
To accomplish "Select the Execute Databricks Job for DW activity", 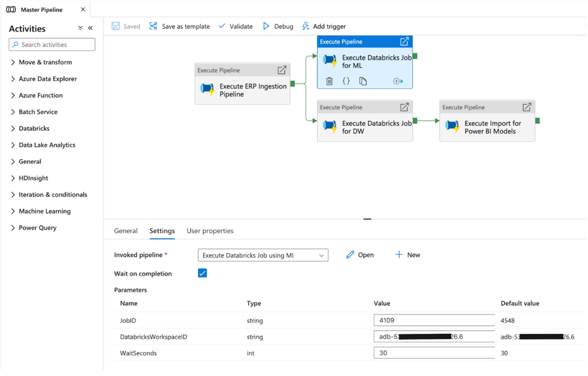I will point(365,121).
